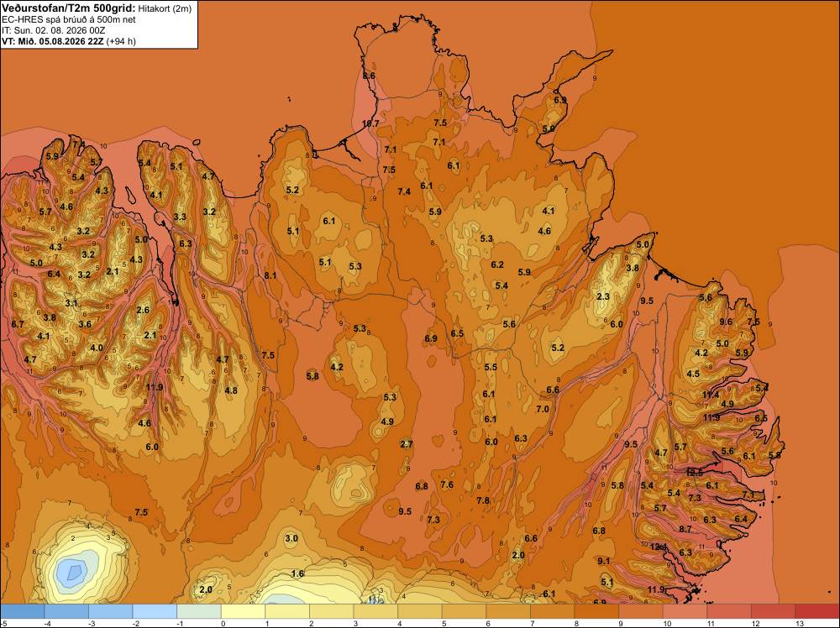Image resolution: width=840 pixels, height=628 pixels.
Task: Click legend swatch between -1 and 0
Action: [199, 611]
